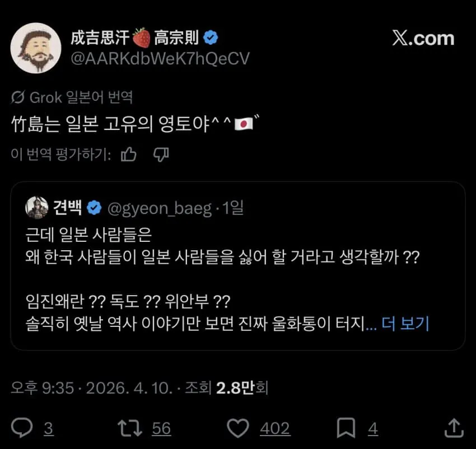
Task: Click the repost count number 56
Action: click(162, 429)
